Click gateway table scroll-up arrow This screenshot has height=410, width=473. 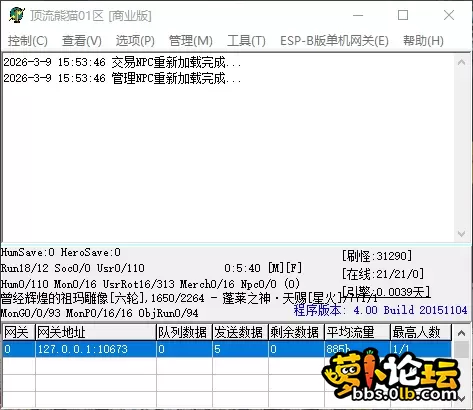[461, 333]
